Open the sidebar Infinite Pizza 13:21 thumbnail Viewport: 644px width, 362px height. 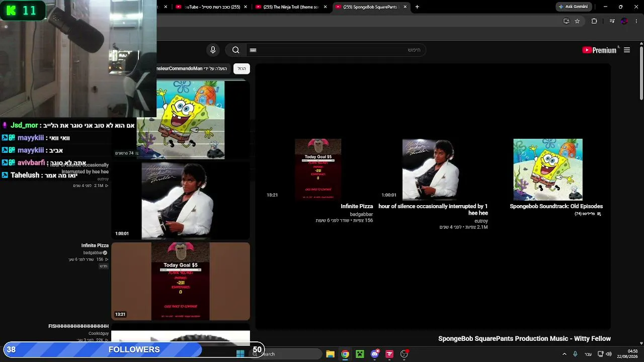click(181, 281)
